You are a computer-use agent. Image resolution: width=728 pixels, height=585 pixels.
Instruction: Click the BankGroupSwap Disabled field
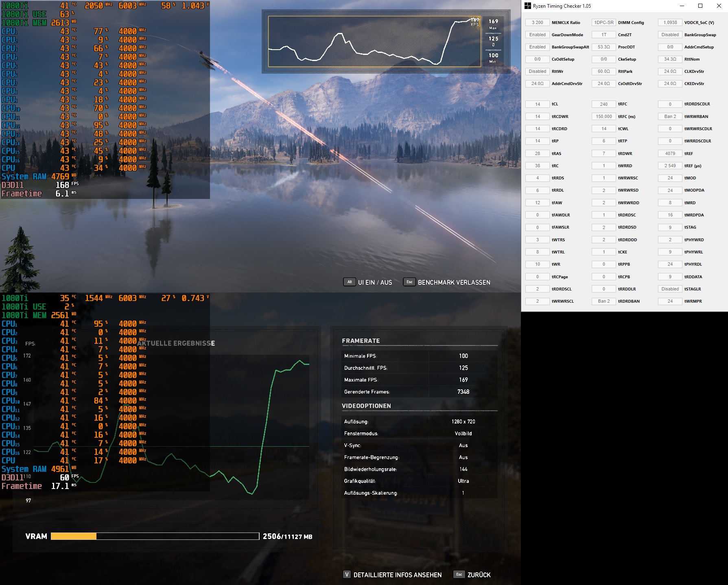point(670,35)
